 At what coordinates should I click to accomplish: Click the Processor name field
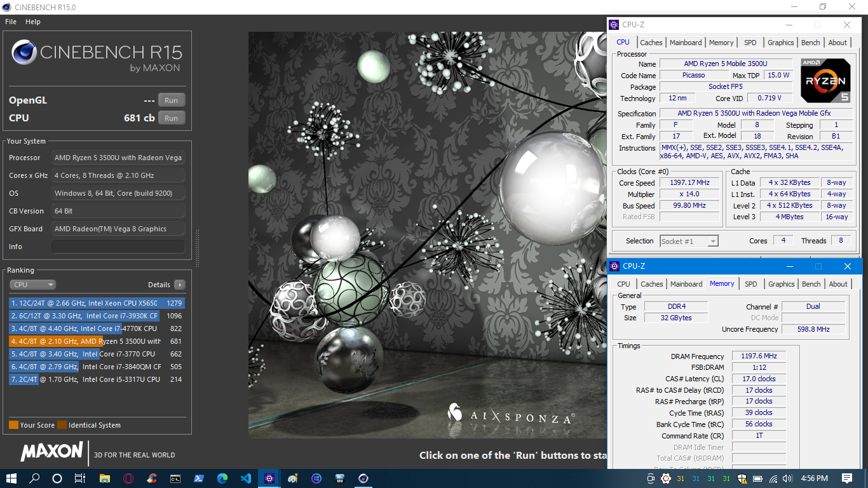[x=118, y=158]
